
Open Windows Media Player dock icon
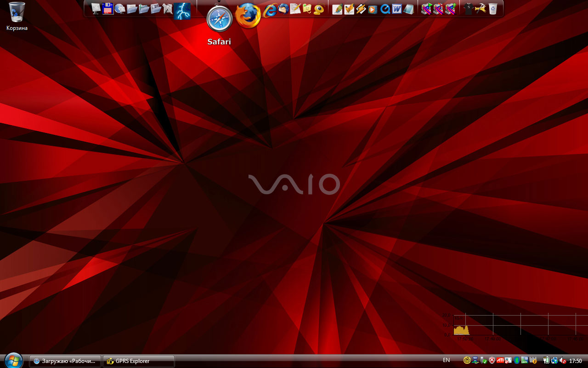click(x=373, y=9)
